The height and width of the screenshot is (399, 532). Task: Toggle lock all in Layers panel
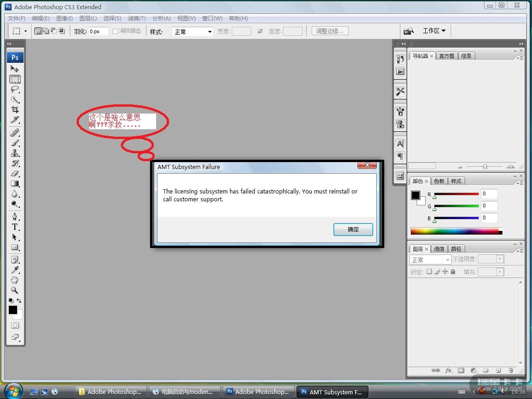(x=453, y=272)
